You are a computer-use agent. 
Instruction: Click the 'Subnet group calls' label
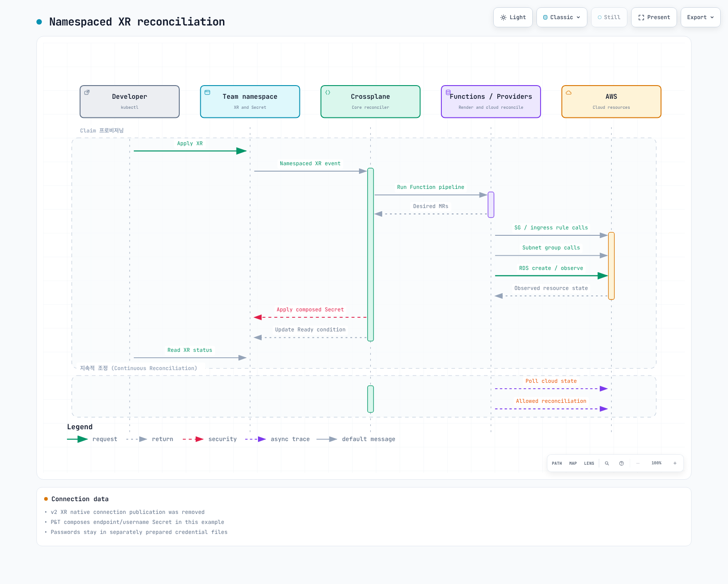coord(551,248)
